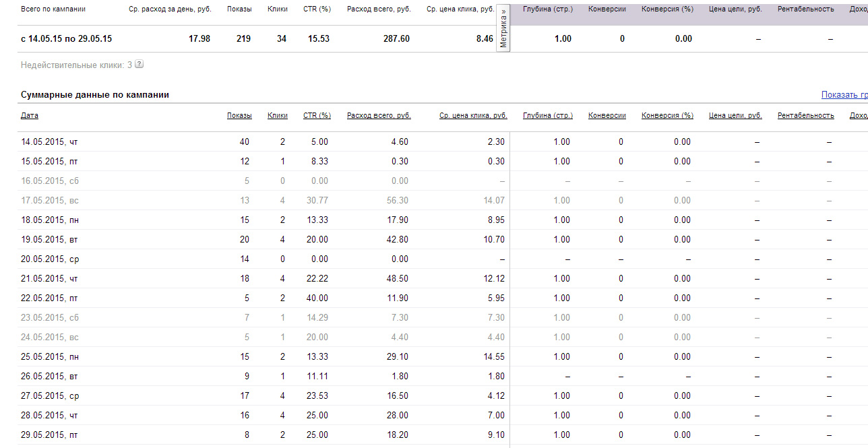This screenshot has width=868, height=448.
Task: Select click price 14.55
Action: click(x=493, y=357)
